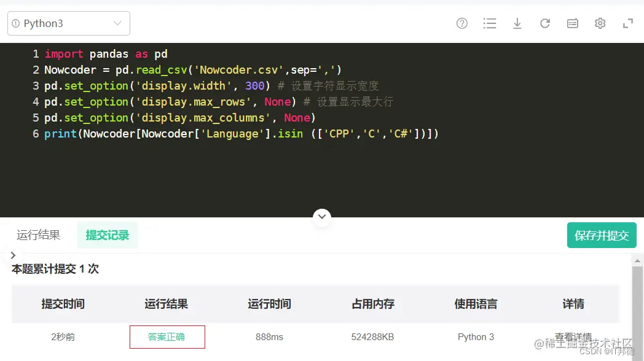Click the 2秒前 submission time cell
644x361 pixels.
pos(63,337)
